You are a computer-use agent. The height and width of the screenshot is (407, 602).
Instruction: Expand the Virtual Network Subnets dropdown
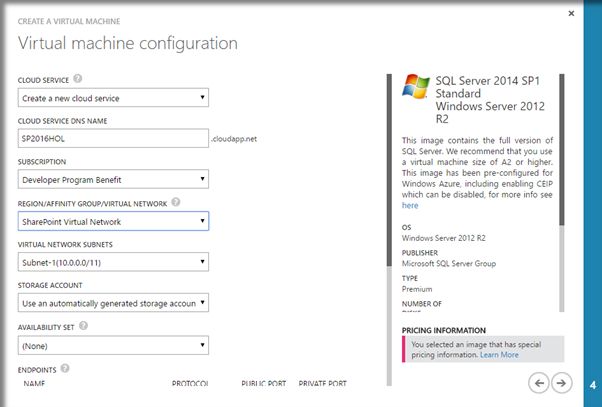113,262
